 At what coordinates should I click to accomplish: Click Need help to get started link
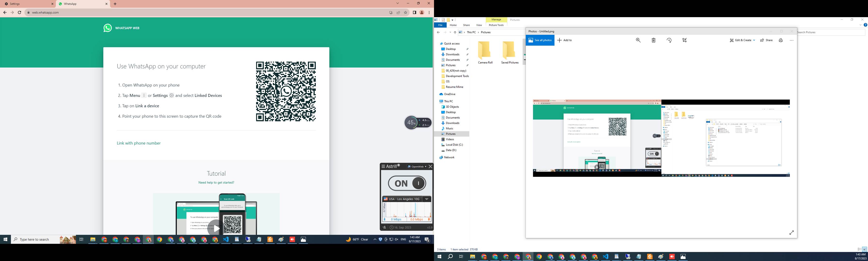click(x=216, y=182)
